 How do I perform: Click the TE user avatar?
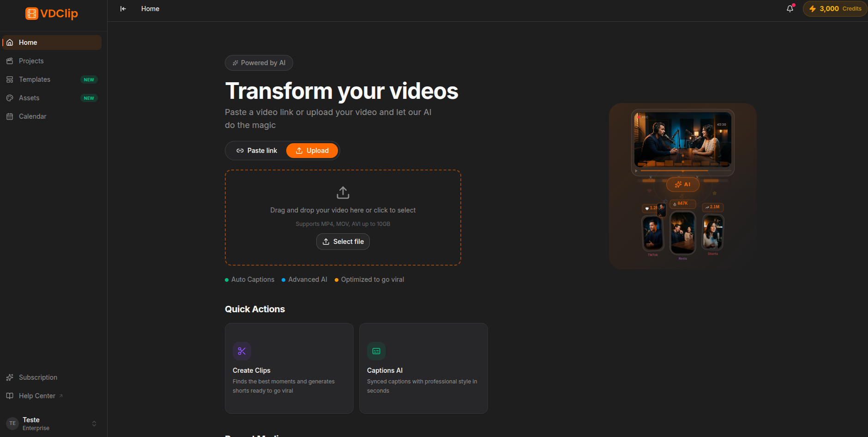tap(12, 424)
